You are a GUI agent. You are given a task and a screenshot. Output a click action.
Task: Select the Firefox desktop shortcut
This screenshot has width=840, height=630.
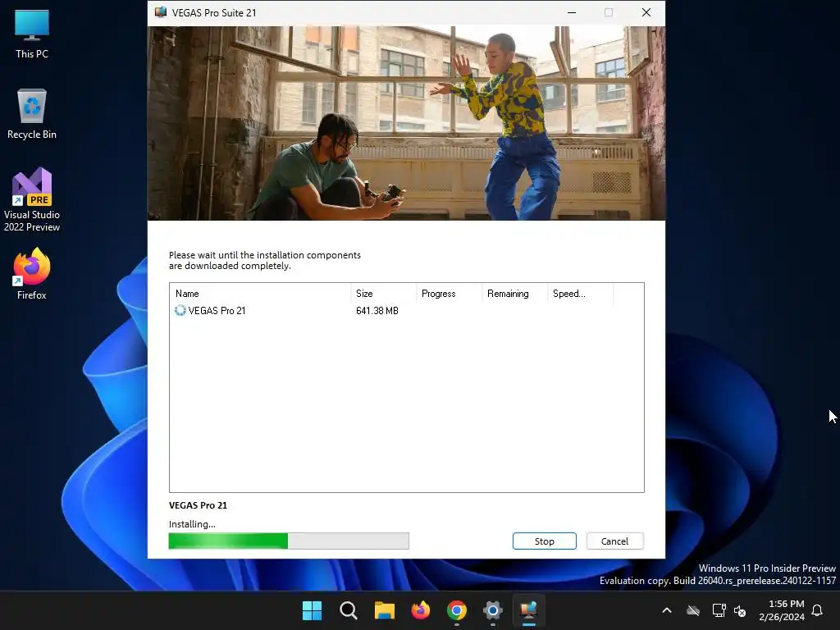32,274
